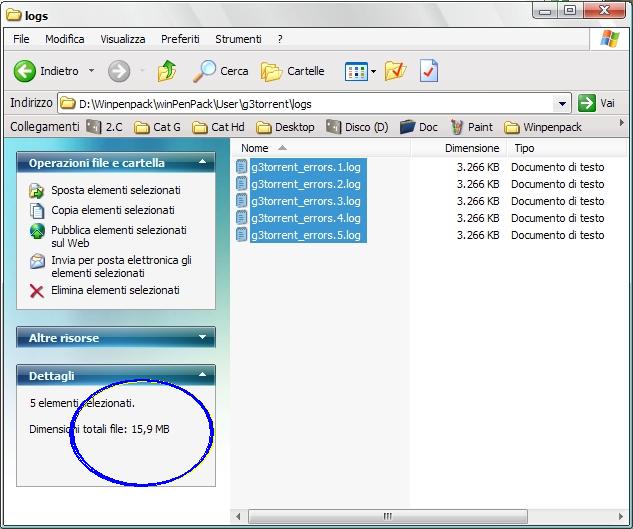Open the Cat Hd folder link
633x529 pixels.
218,127
